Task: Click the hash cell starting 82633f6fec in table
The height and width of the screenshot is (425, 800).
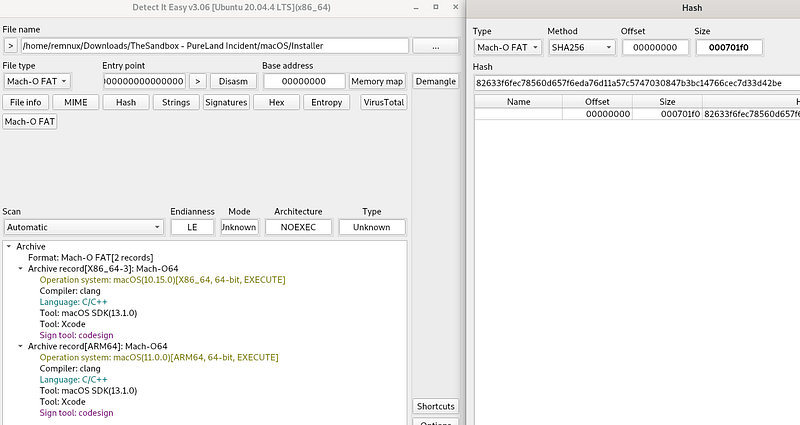Action: point(751,114)
